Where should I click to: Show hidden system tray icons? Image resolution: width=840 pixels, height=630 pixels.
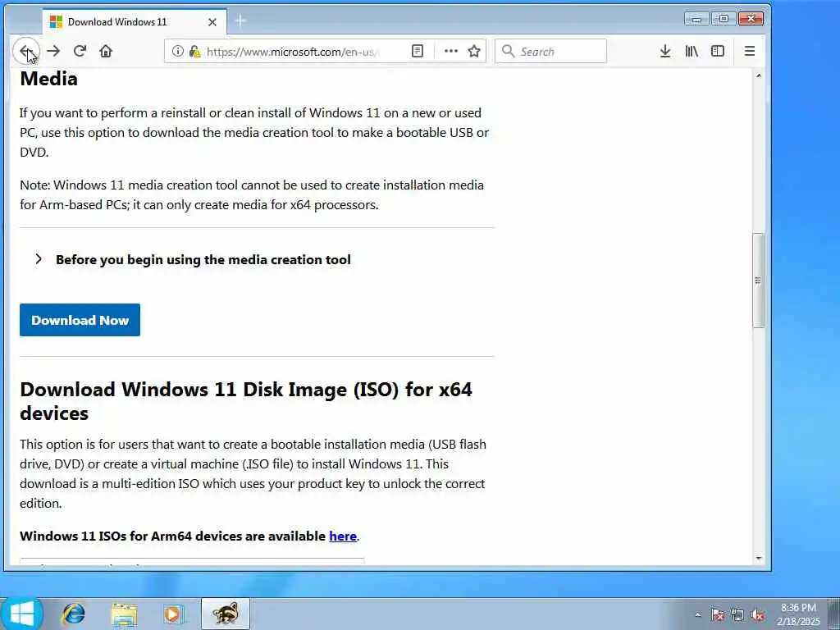tap(697, 614)
